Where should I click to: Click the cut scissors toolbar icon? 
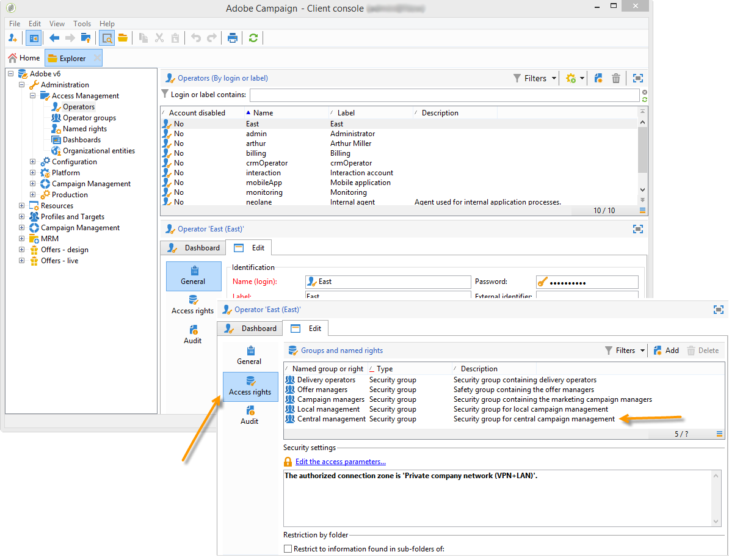tap(159, 38)
